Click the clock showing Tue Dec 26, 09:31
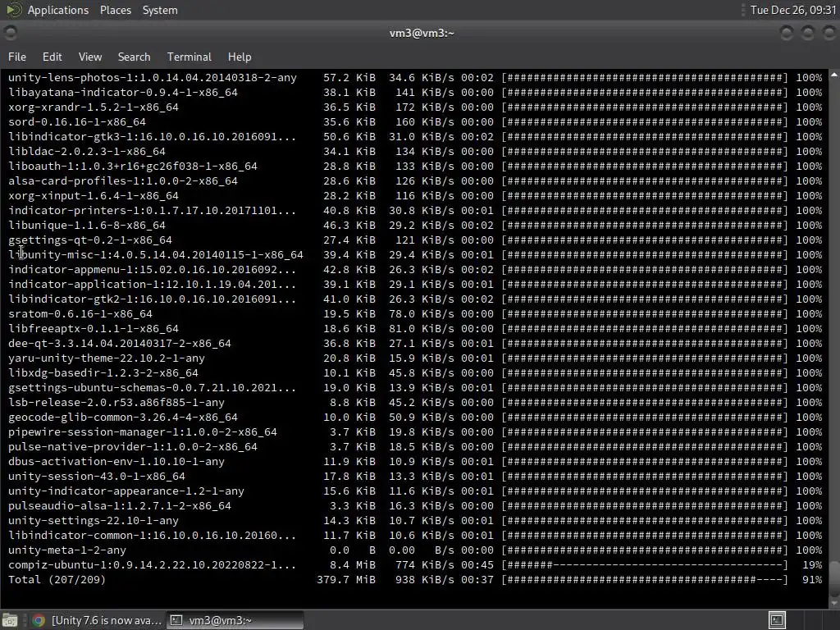Screen dimensions: 840x630 click(x=793, y=10)
